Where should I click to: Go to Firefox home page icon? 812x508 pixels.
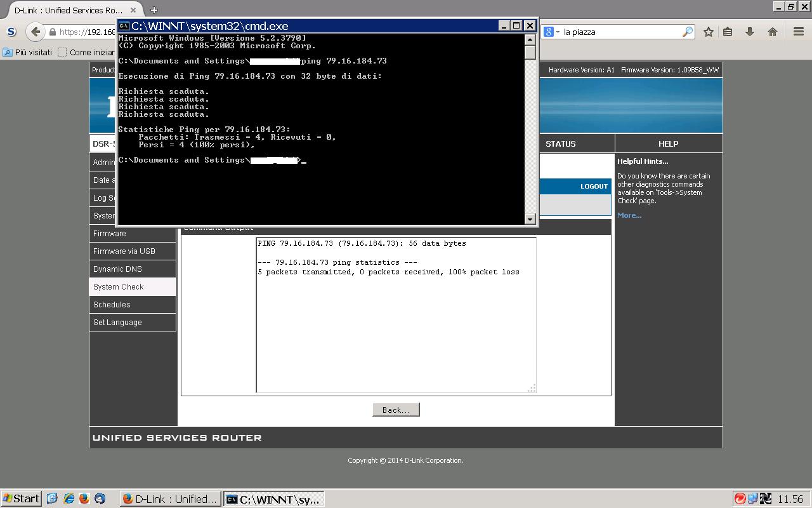[772, 32]
